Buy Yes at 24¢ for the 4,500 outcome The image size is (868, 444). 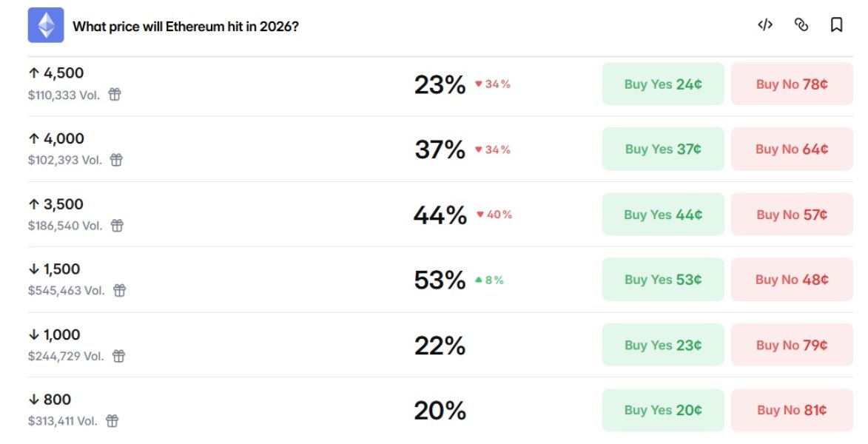click(663, 84)
